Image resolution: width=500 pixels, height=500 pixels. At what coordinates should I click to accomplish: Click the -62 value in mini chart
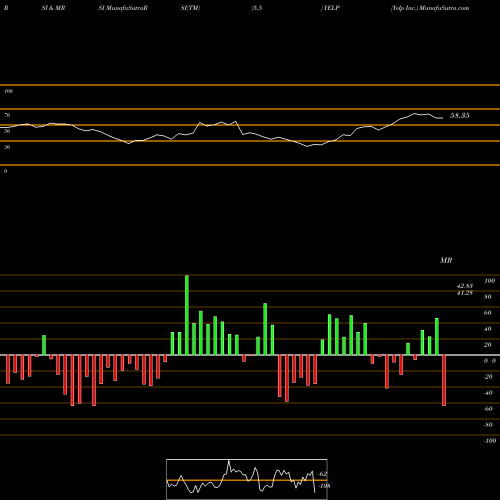322,474
